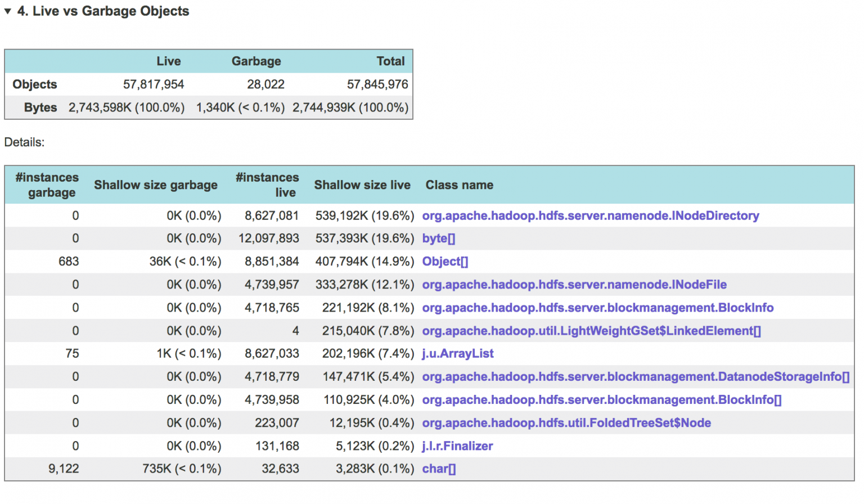Open the j.l.r.Finalizer class link

point(457,445)
